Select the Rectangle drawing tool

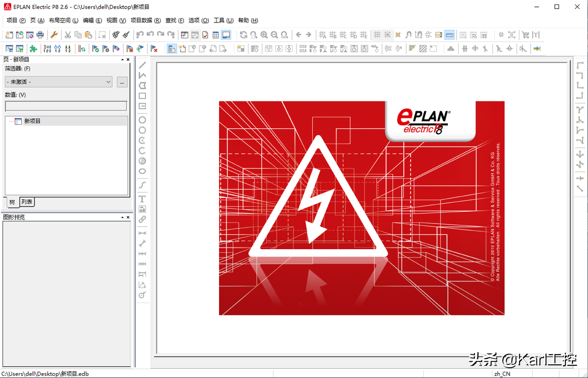coord(143,96)
